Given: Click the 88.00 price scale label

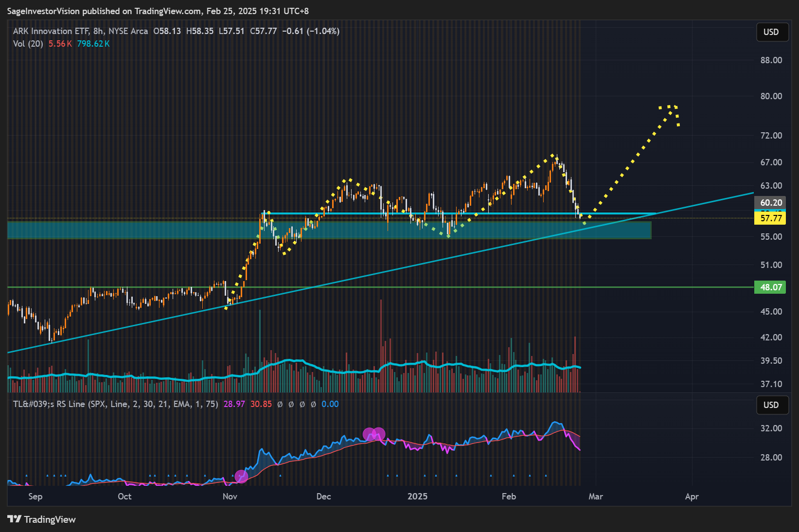Looking at the screenshot, I should pyautogui.click(x=771, y=60).
